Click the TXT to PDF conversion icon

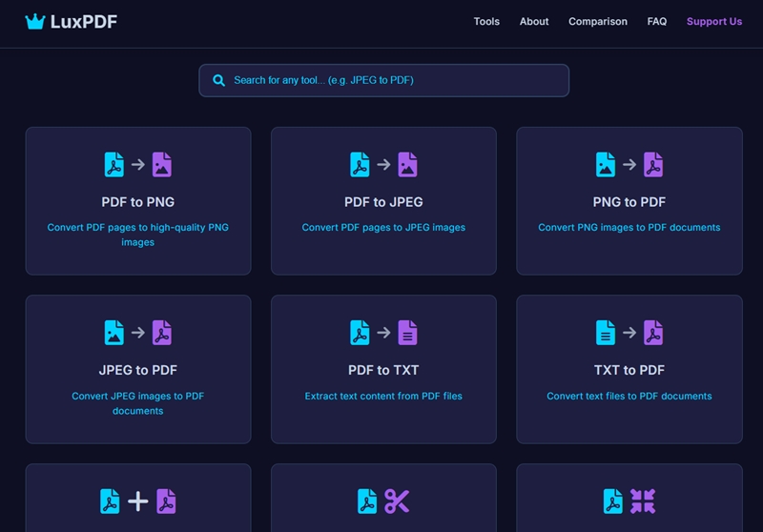tap(629, 332)
